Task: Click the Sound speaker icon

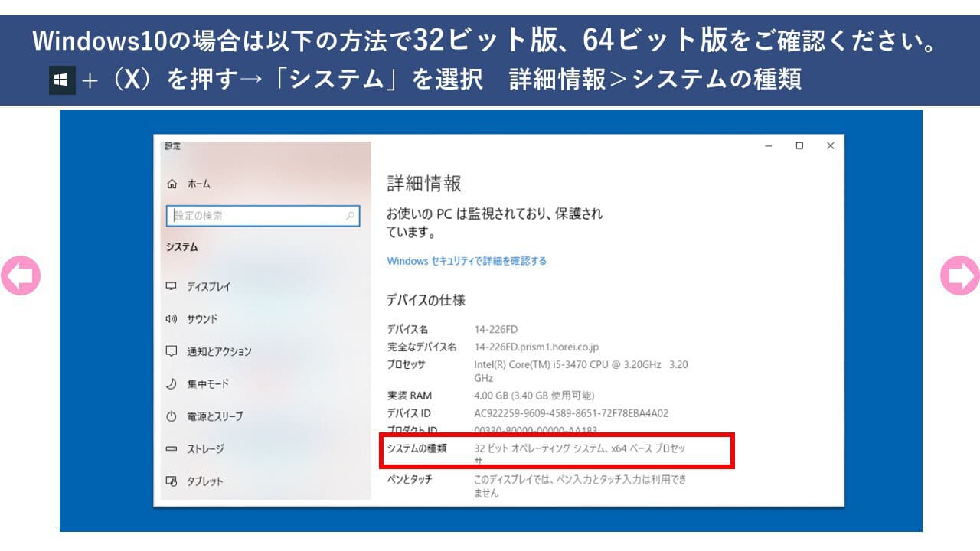Action: pyautogui.click(x=171, y=318)
